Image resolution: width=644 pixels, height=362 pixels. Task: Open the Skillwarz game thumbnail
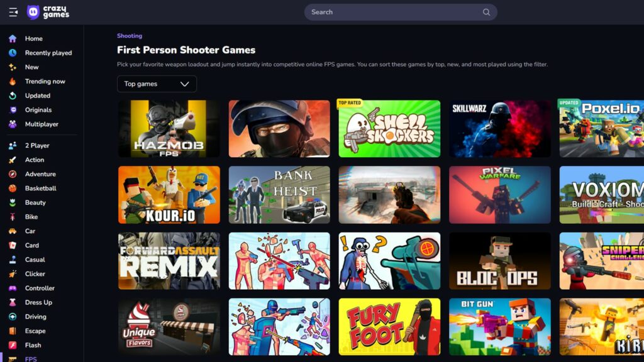pos(500,129)
